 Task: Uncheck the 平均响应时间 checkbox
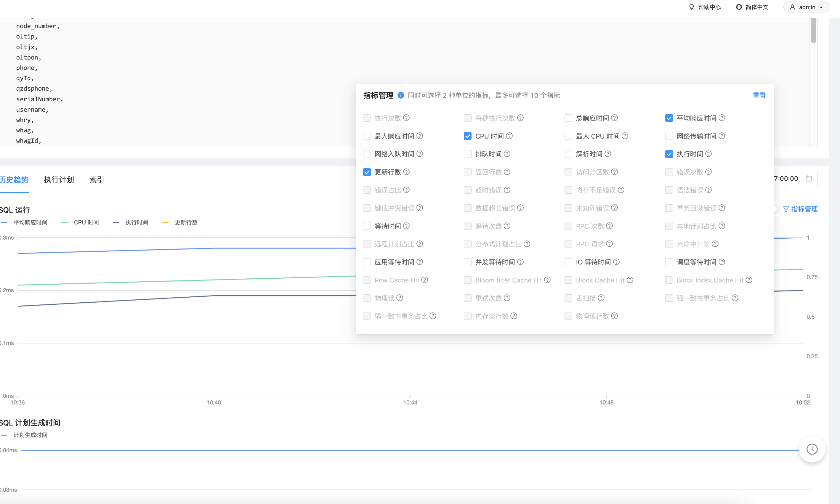pyautogui.click(x=669, y=118)
